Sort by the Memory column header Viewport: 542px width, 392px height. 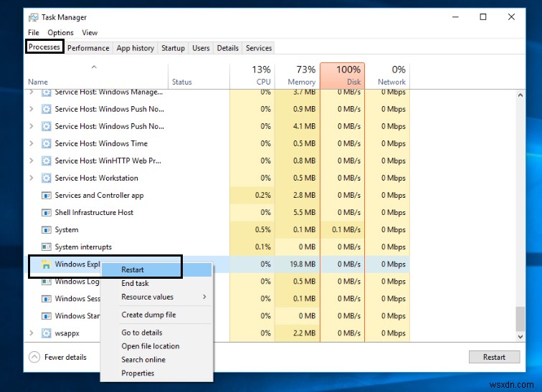click(298, 76)
